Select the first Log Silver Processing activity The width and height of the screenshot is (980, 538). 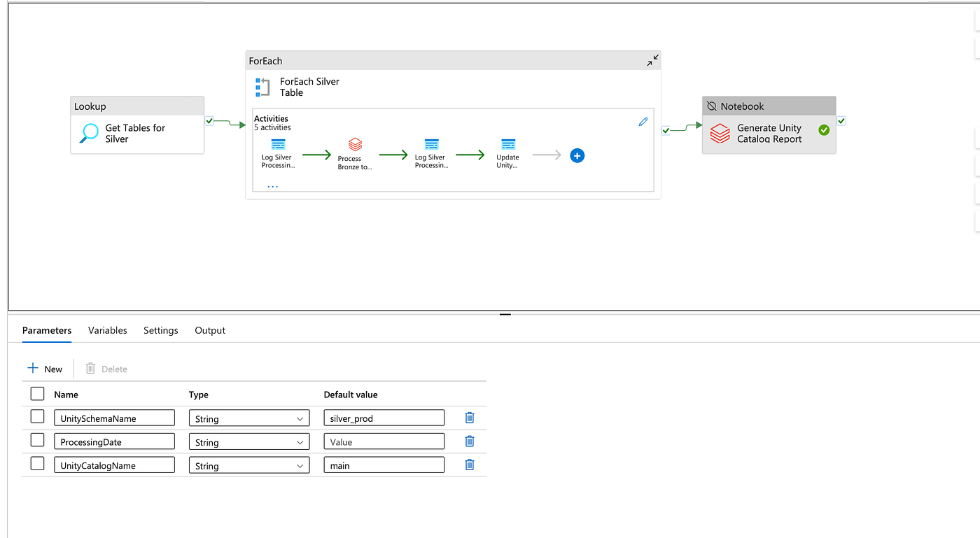[x=278, y=153]
